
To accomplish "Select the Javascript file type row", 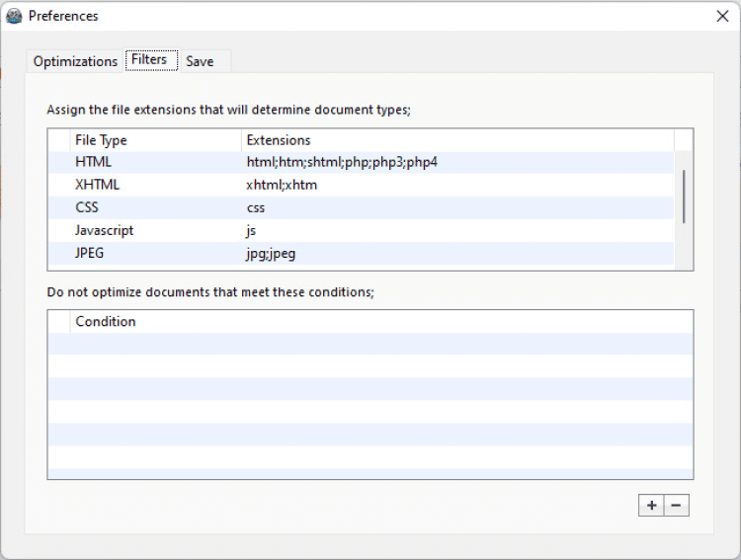I will tap(104, 230).
